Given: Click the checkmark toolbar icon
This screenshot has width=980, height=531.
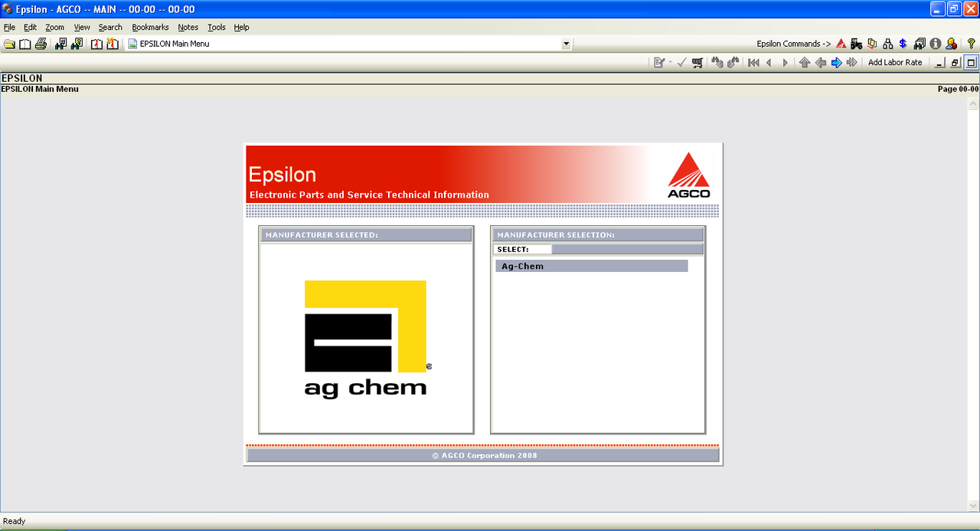Looking at the screenshot, I should pos(681,63).
